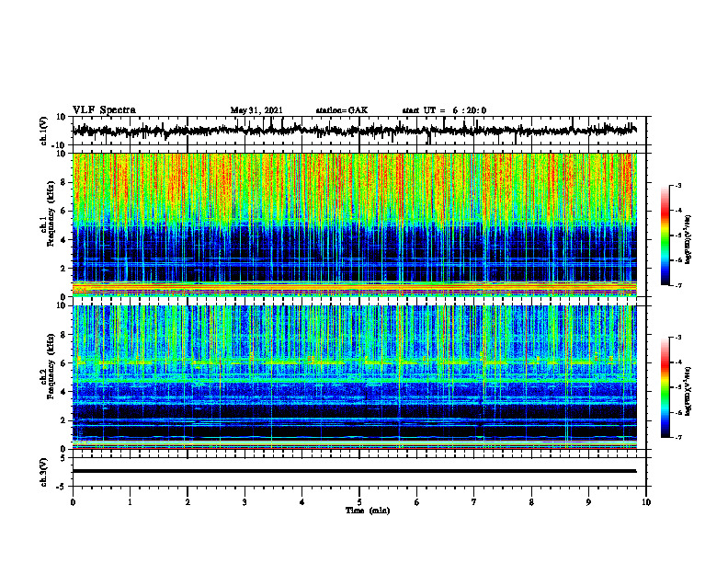Click the ch.1 color scale log(PSD) units label
Viewport: 728px width, 563px height.
pyautogui.click(x=688, y=240)
